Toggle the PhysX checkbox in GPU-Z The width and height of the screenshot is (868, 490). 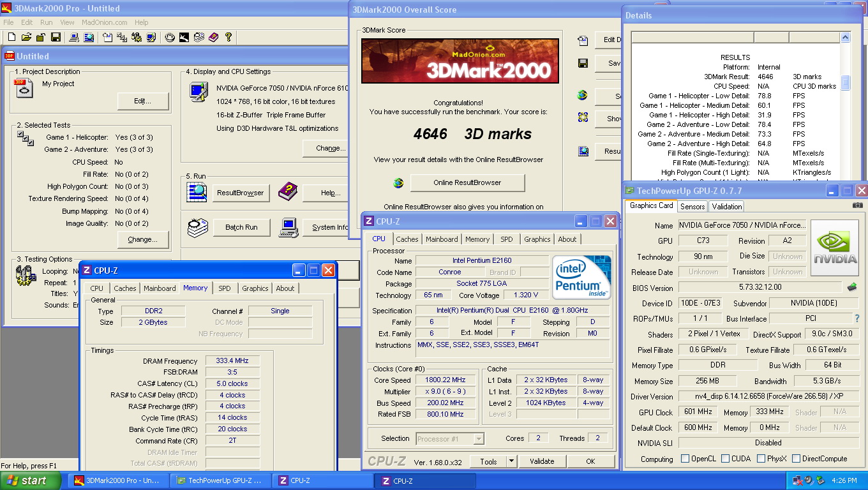point(761,459)
